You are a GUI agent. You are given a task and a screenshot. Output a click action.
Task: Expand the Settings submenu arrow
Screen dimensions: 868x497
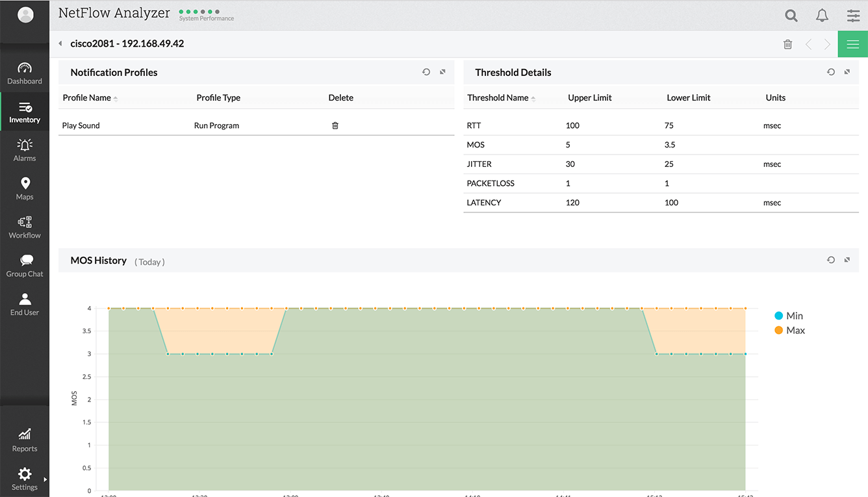coord(45,479)
